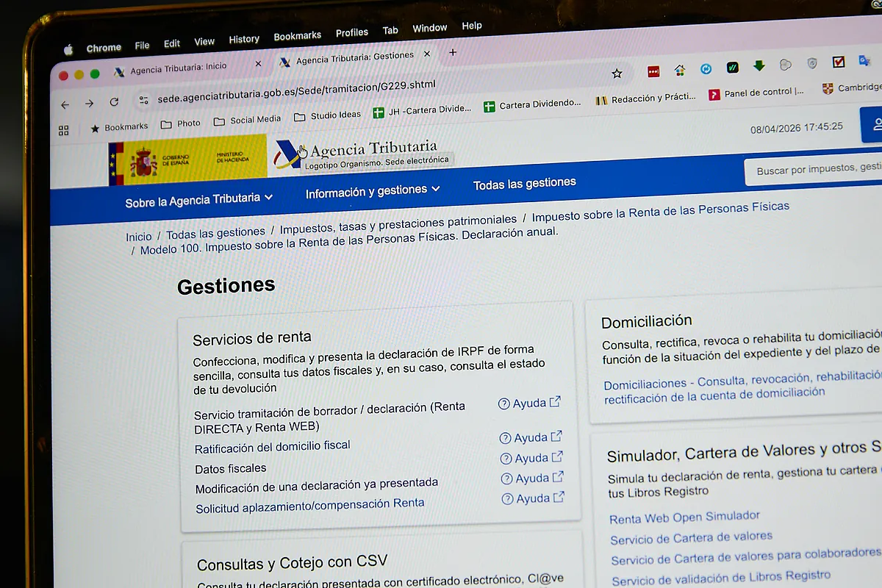Click the black square extension icon
The image size is (882, 588).
coord(733,67)
